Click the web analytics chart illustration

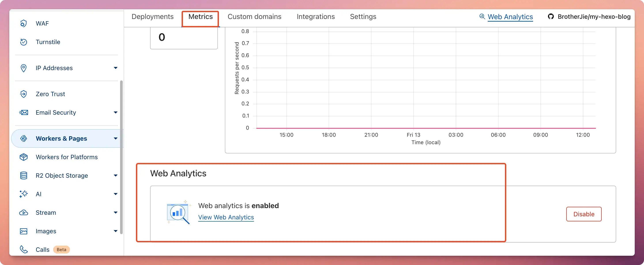tap(179, 212)
